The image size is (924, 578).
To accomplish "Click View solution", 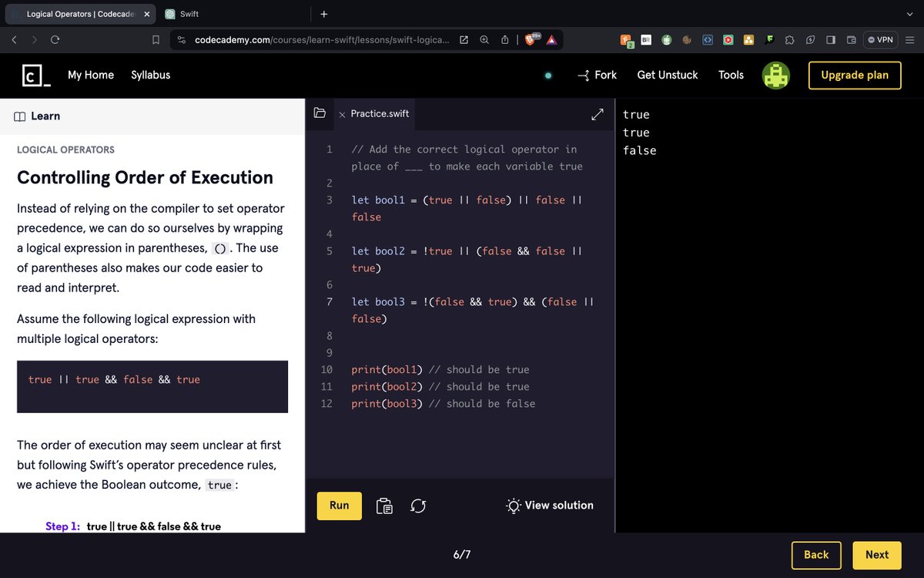I will coord(550,506).
